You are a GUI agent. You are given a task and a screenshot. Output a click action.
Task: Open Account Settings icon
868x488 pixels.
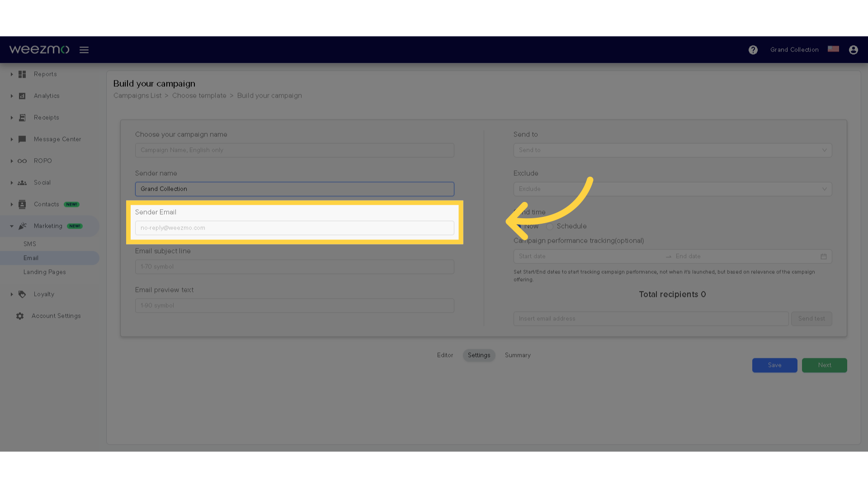(x=20, y=316)
